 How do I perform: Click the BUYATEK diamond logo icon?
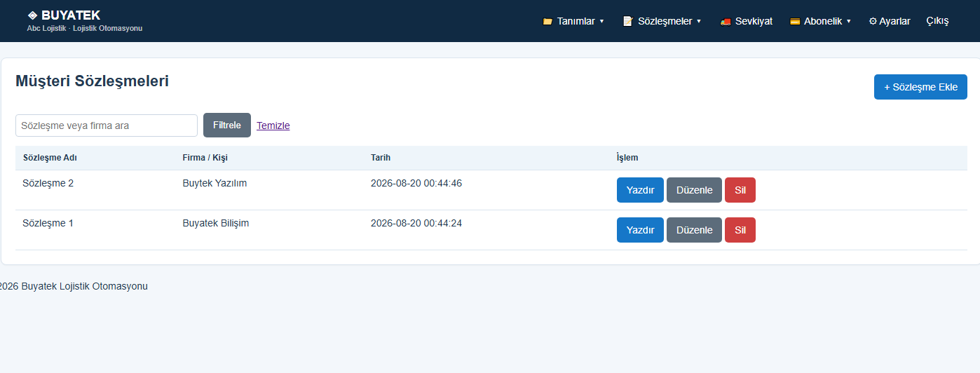pos(32,15)
